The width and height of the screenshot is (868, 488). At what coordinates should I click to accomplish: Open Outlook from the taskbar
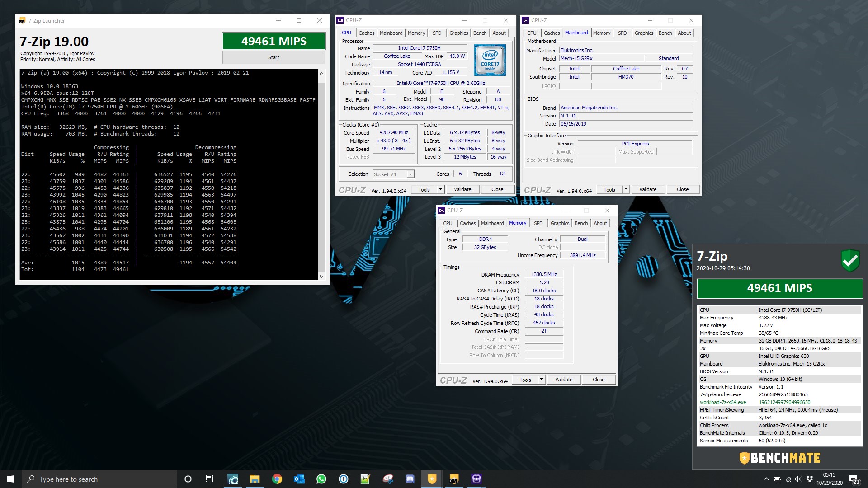tap(299, 479)
